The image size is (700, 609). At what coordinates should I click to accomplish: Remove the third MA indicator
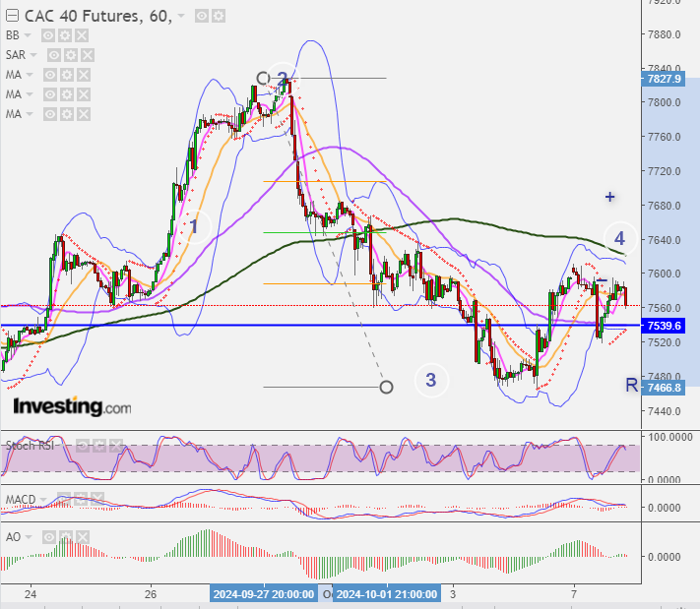pos(84,114)
